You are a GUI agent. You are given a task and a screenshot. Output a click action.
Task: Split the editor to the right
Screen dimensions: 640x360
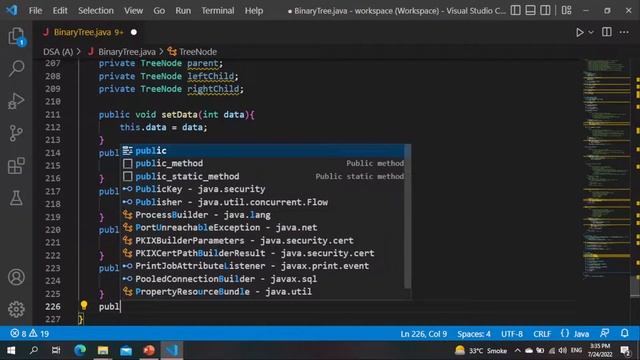(607, 32)
